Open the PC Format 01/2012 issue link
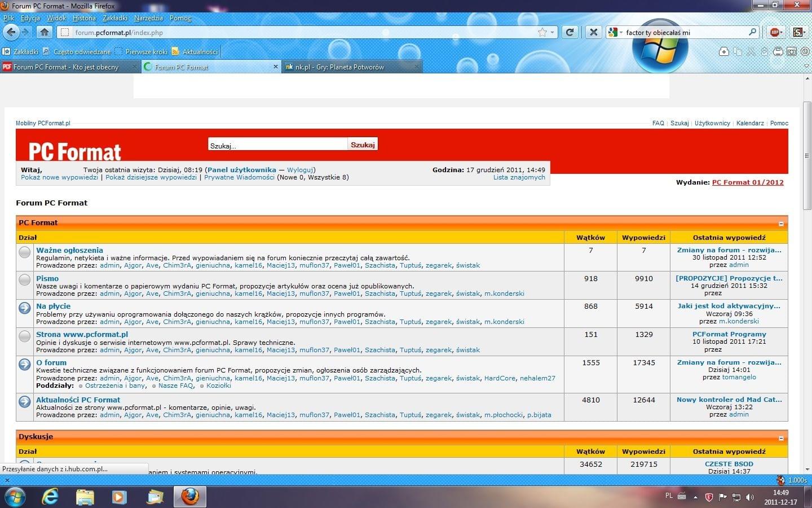812x508 pixels. pos(748,182)
